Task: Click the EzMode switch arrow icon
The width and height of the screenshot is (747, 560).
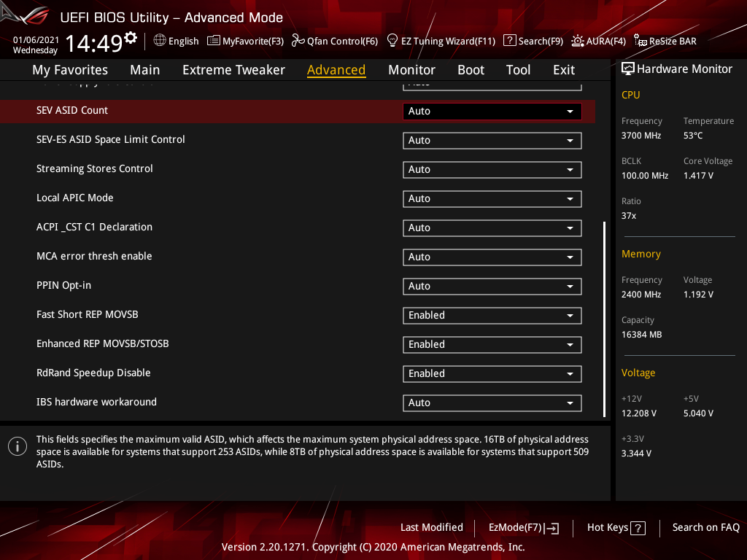Action: [551, 528]
